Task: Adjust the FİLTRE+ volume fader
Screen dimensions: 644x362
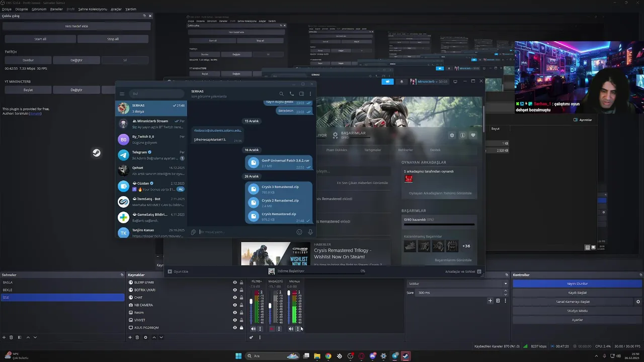Action: 251,302
